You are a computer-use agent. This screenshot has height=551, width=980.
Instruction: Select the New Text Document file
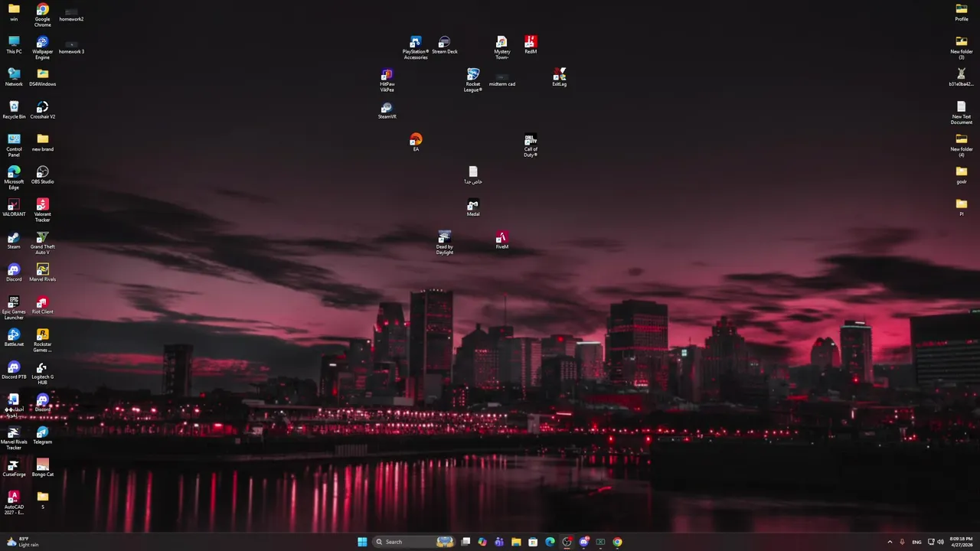click(x=962, y=112)
